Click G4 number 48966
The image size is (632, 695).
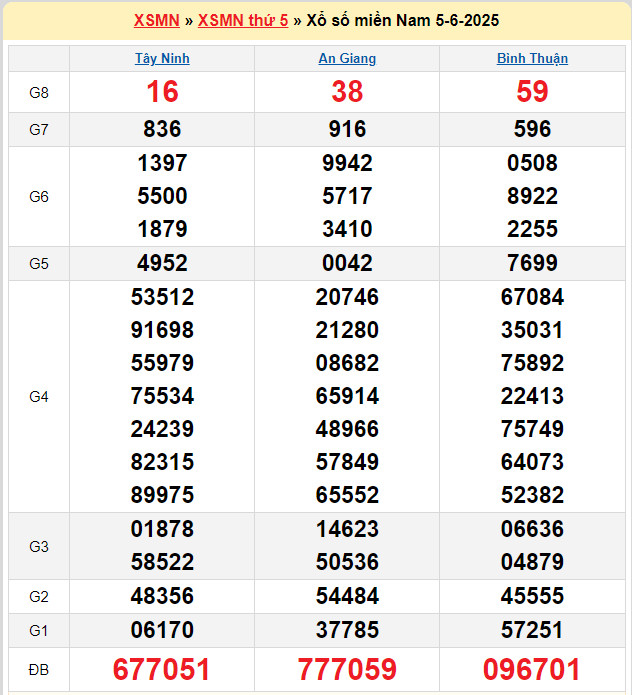[x=347, y=429]
